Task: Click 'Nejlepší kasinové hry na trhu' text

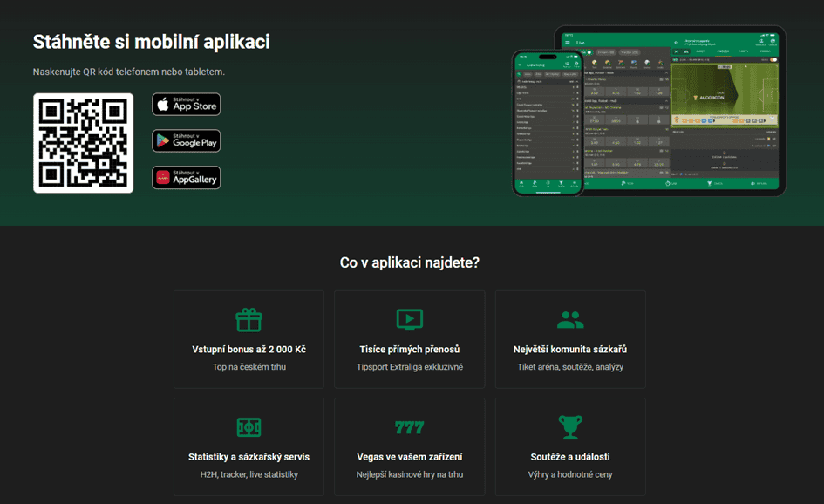Action: click(409, 474)
